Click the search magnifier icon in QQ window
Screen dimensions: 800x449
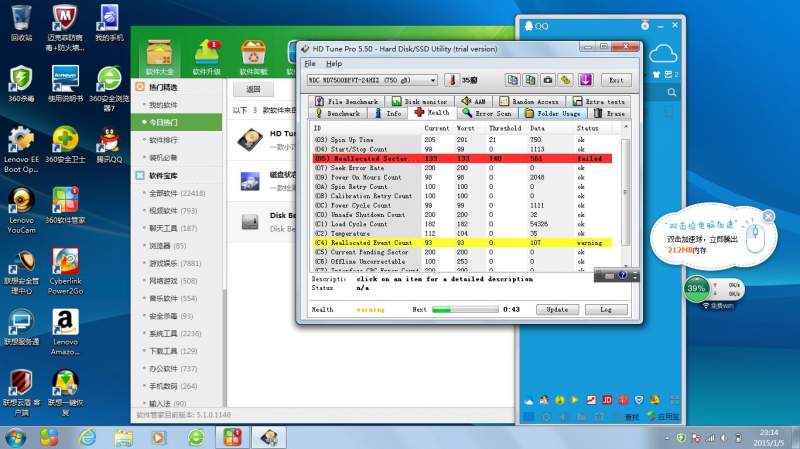point(672,93)
